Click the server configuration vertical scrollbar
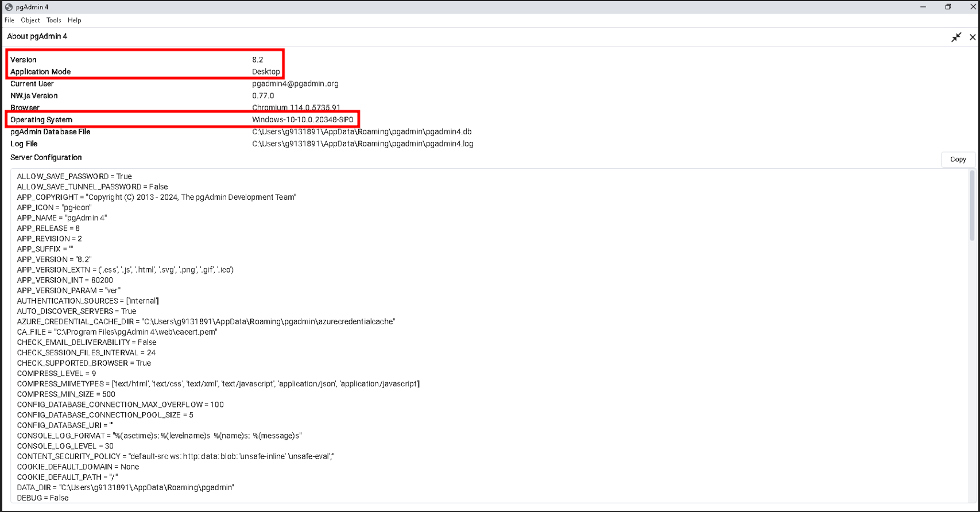 pos(971,207)
